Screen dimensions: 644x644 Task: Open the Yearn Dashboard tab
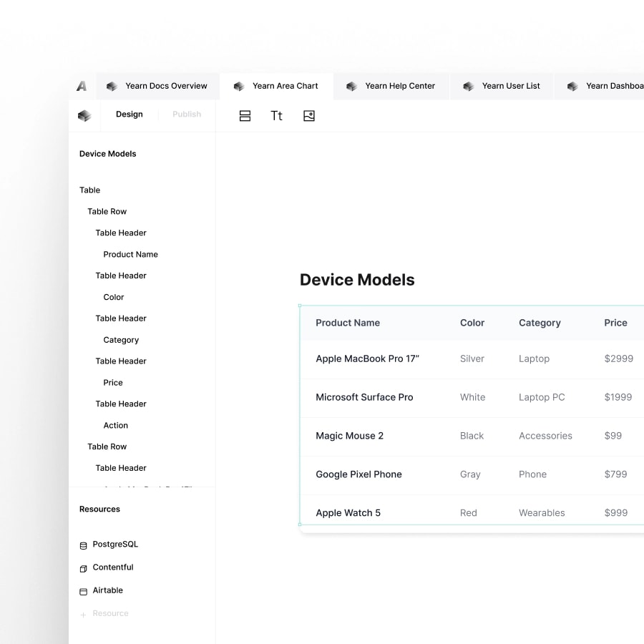pos(600,87)
